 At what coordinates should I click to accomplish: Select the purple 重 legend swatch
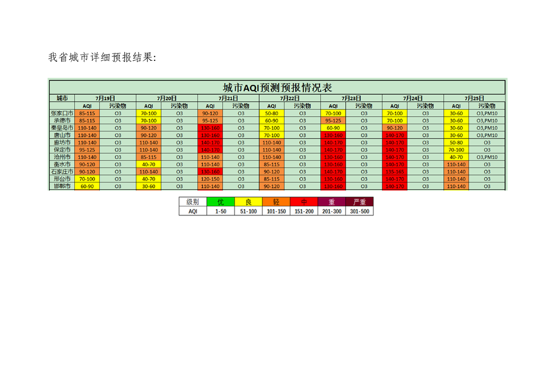(x=331, y=202)
